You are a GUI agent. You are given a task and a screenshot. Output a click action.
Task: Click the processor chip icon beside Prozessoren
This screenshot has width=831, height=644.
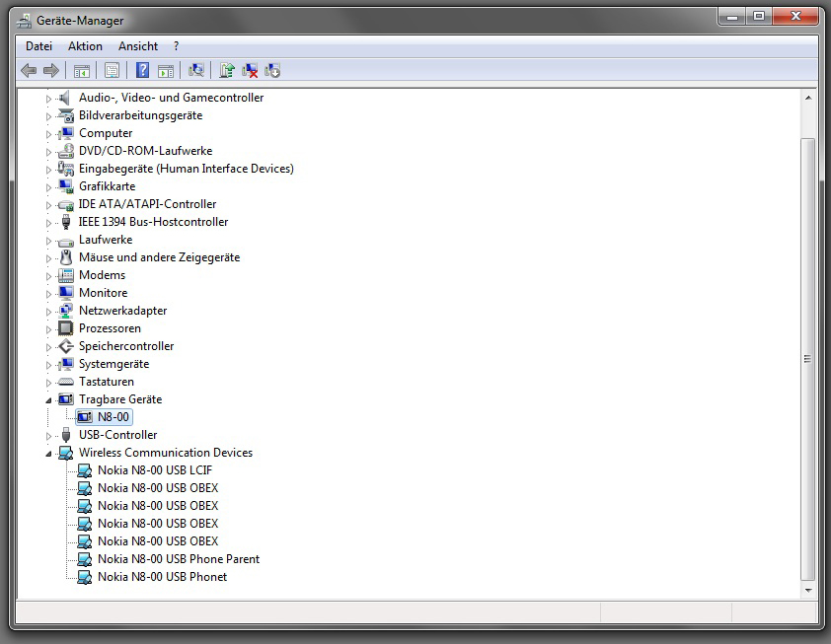tap(66, 328)
